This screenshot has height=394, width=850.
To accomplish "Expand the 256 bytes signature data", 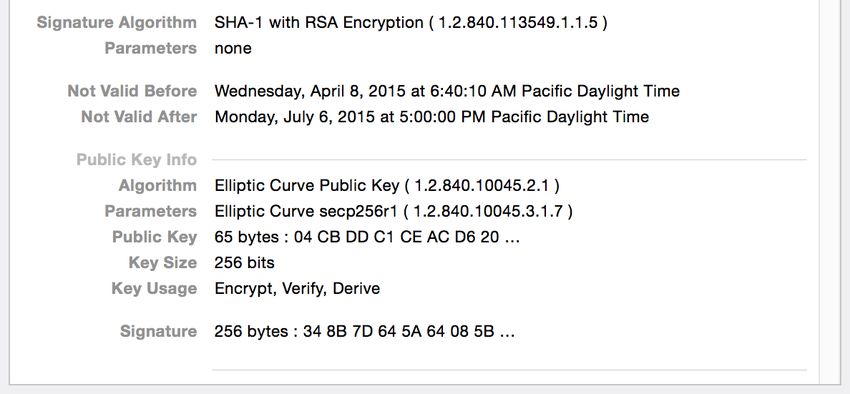I will tap(364, 331).
